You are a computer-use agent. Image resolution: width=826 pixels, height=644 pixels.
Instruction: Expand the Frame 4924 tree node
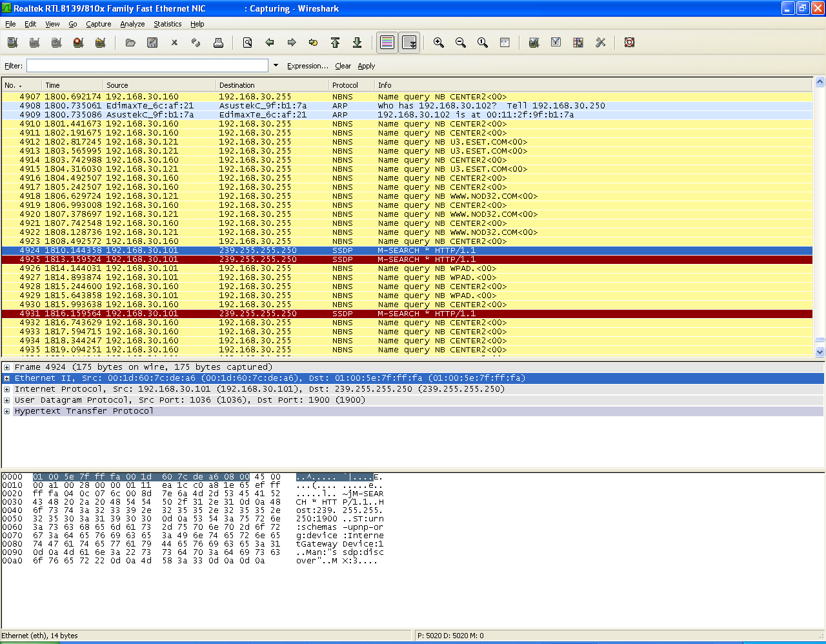(7, 367)
